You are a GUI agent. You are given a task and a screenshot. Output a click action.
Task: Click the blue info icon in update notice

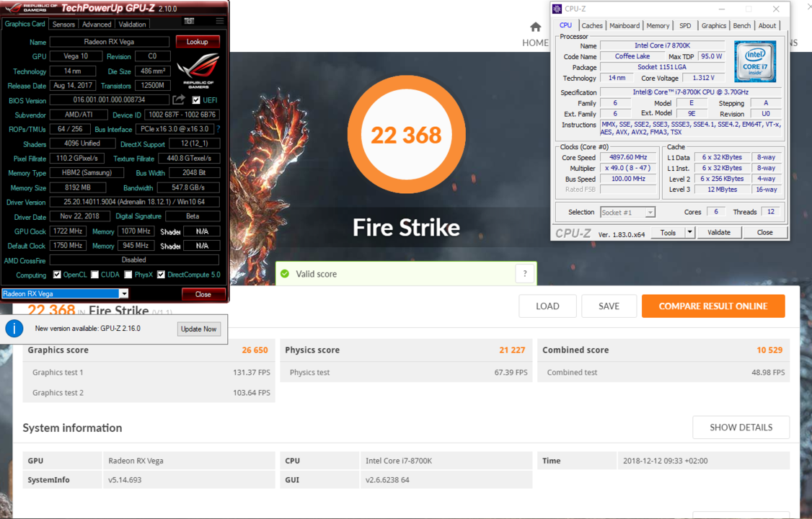14,329
